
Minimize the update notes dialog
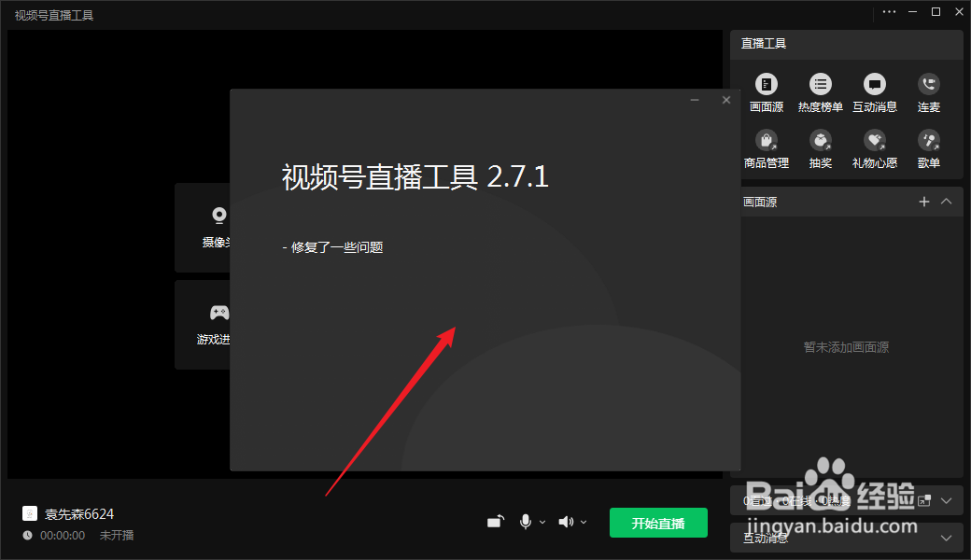click(x=695, y=100)
